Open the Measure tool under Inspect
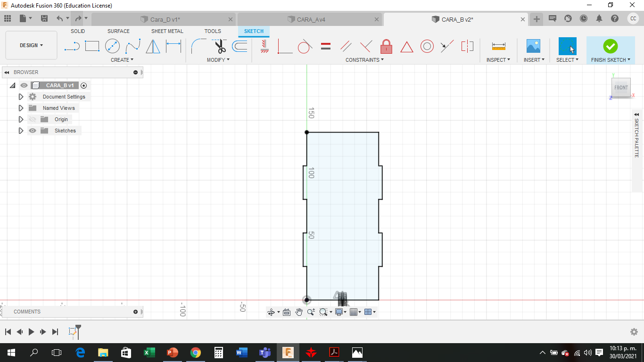This screenshot has height=362, width=644. [498, 46]
